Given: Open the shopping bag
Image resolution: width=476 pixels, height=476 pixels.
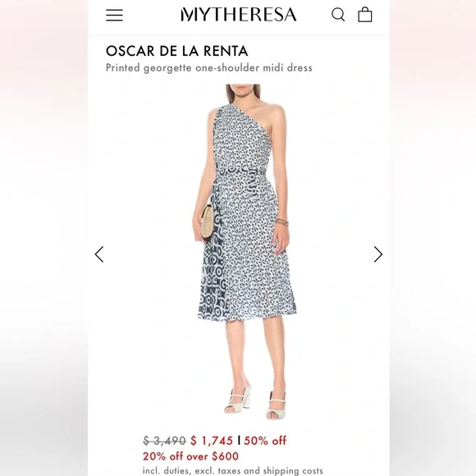Looking at the screenshot, I should 365,15.
